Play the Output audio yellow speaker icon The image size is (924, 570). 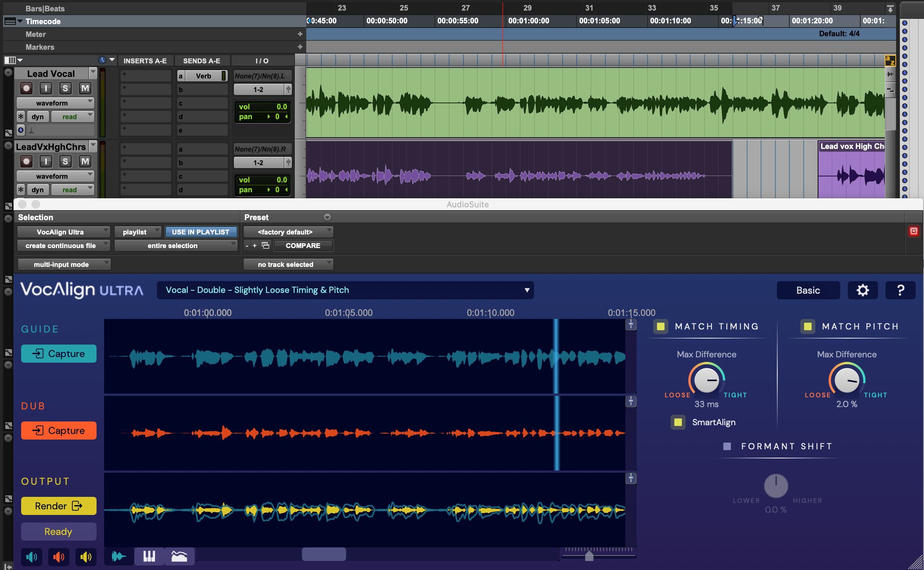[86, 557]
